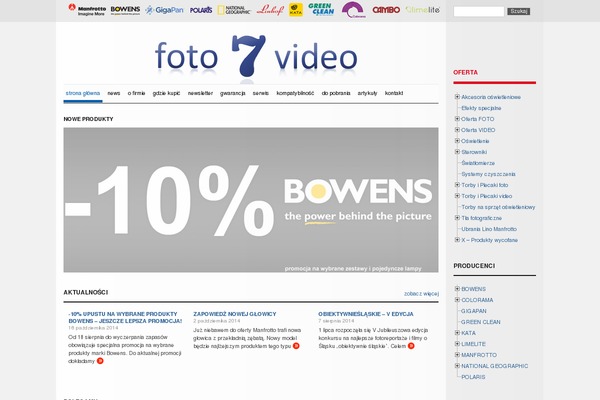Expand Torby i Plecaki video category
600x400 pixels.
(457, 196)
